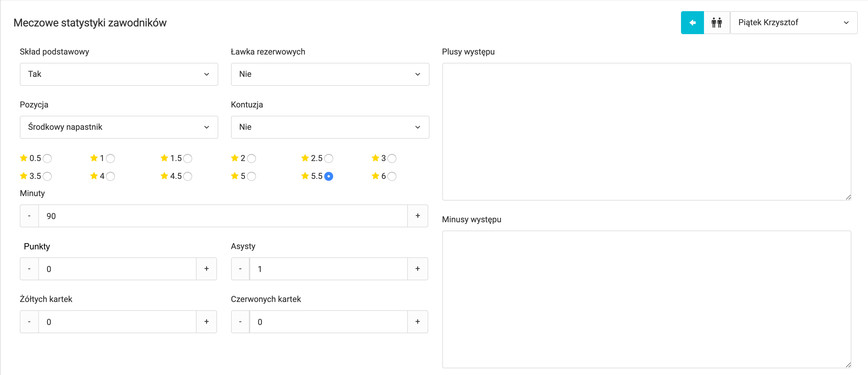This screenshot has width=868, height=375.
Task: Increase Punkty with the plus button
Action: tap(206, 268)
